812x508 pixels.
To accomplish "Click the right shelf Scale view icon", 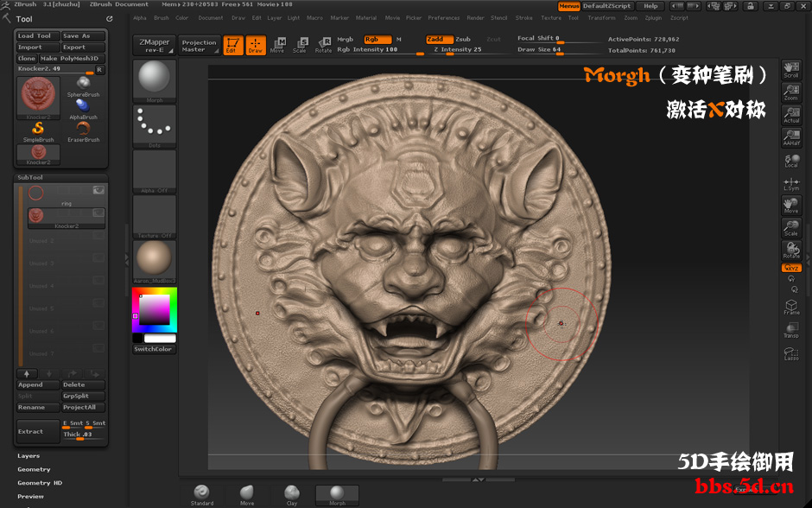I will 790,228.
